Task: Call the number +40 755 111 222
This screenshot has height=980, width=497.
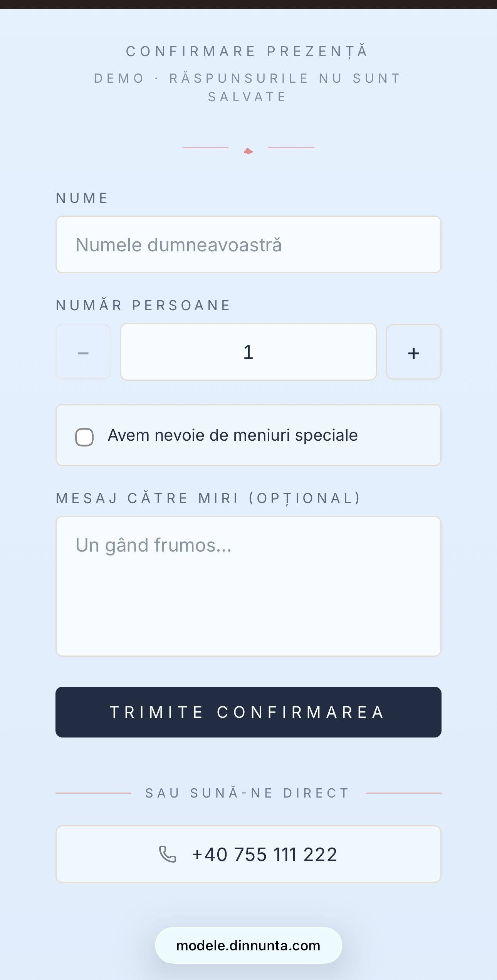Action: 248,854
